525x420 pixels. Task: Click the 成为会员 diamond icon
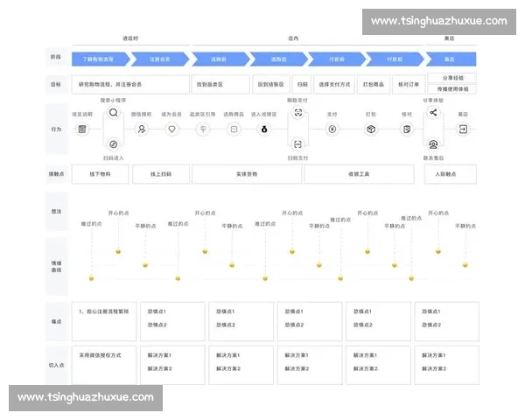pyautogui.click(x=171, y=129)
